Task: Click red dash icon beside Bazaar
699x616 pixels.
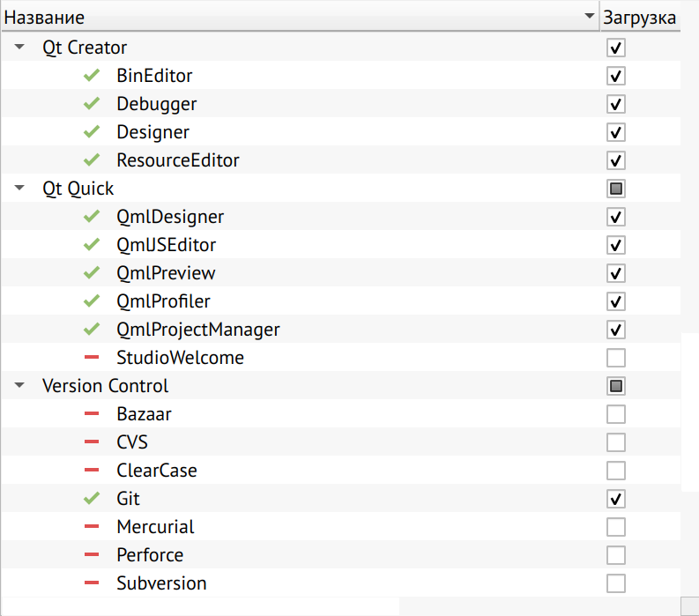Action: coord(92,413)
